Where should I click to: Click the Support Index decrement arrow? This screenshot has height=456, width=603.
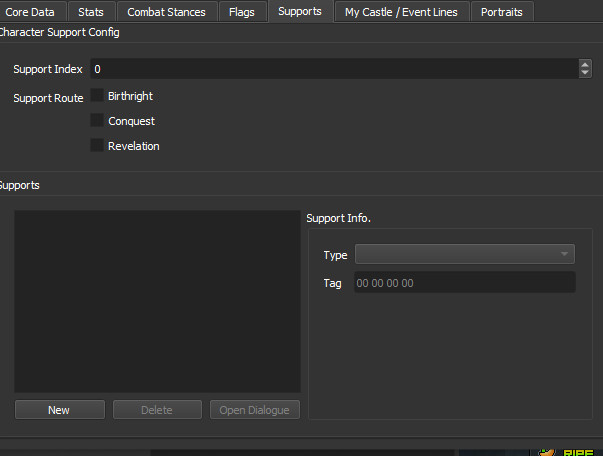tap(584, 73)
